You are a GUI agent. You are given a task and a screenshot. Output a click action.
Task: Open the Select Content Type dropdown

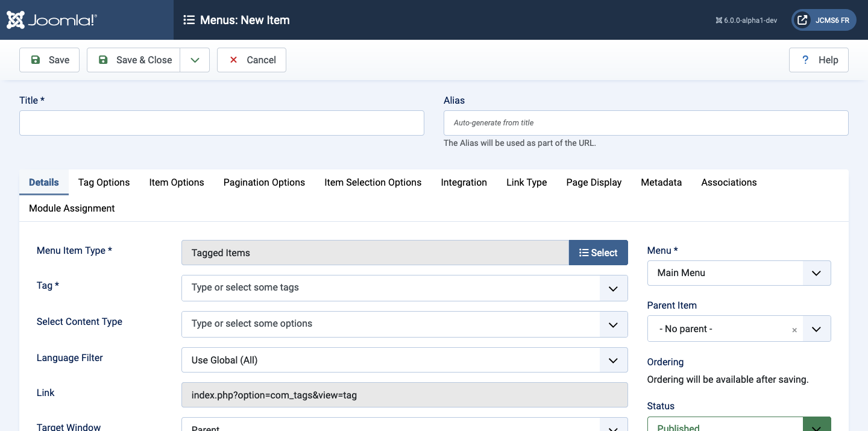coord(404,324)
